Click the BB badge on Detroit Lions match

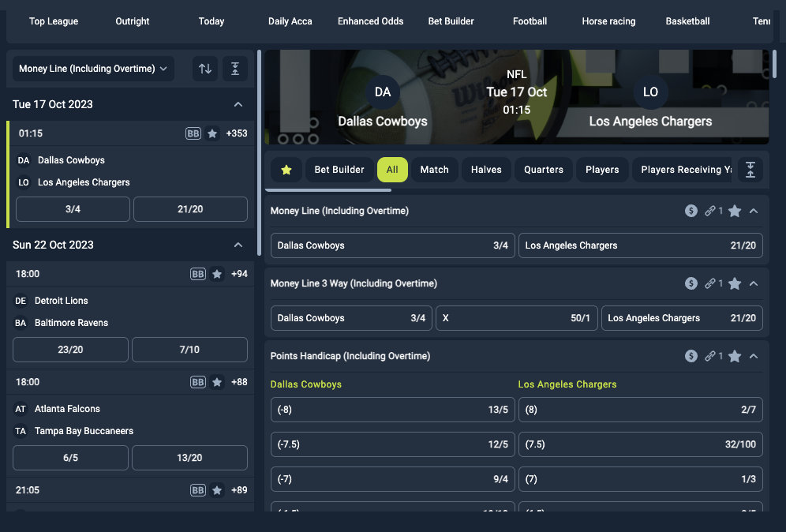198,274
